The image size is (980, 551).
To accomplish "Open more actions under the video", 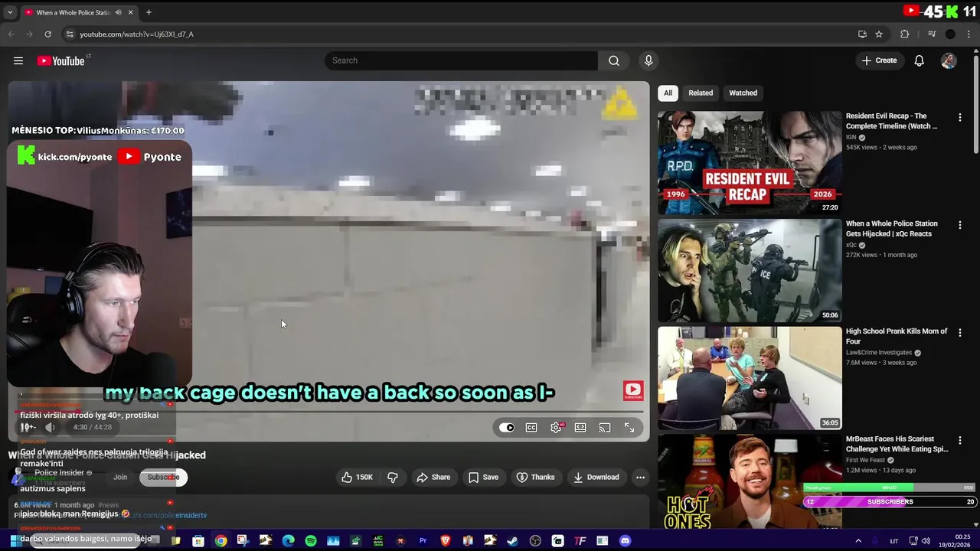I will point(640,478).
